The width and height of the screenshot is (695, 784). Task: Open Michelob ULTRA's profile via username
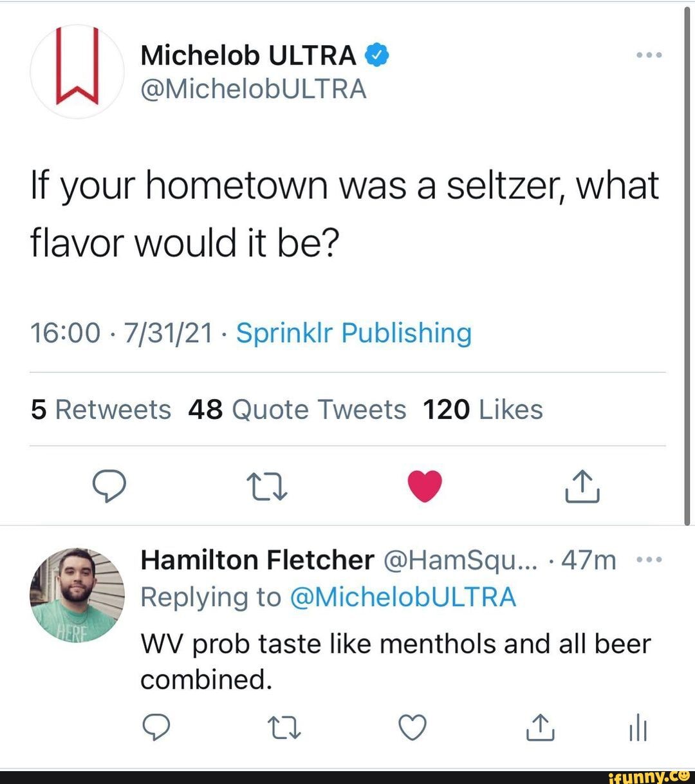point(254,89)
